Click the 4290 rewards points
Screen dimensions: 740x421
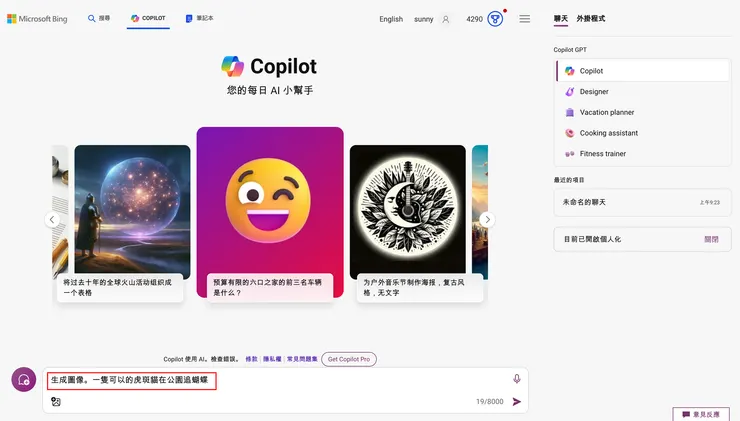[474, 19]
